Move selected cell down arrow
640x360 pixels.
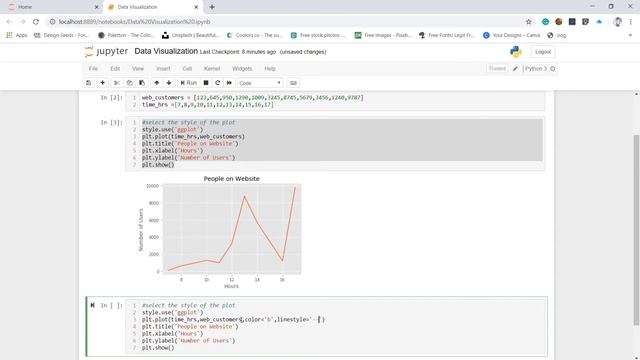point(169,83)
